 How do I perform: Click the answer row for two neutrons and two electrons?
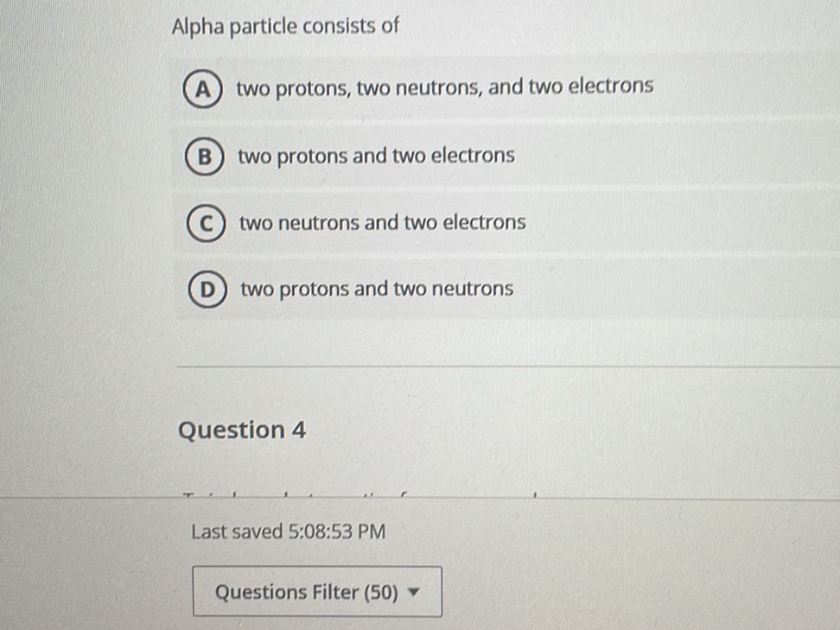click(x=382, y=222)
